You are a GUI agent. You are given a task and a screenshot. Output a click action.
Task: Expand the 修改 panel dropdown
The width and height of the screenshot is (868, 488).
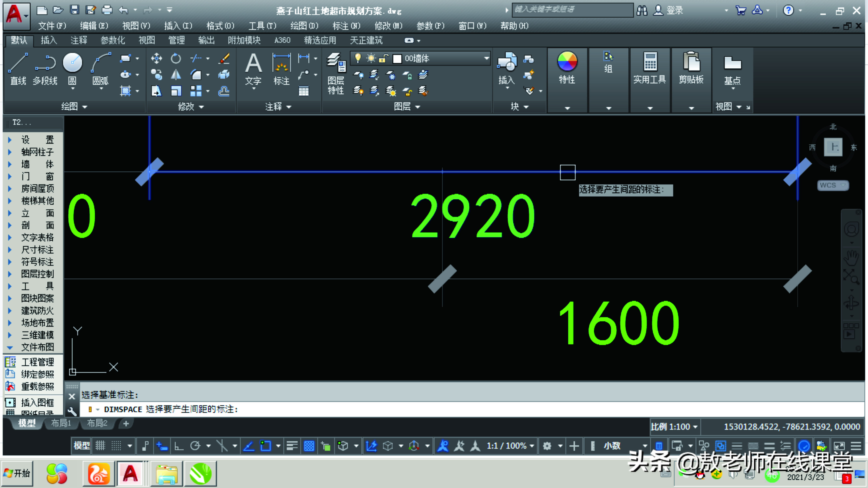[x=191, y=107]
